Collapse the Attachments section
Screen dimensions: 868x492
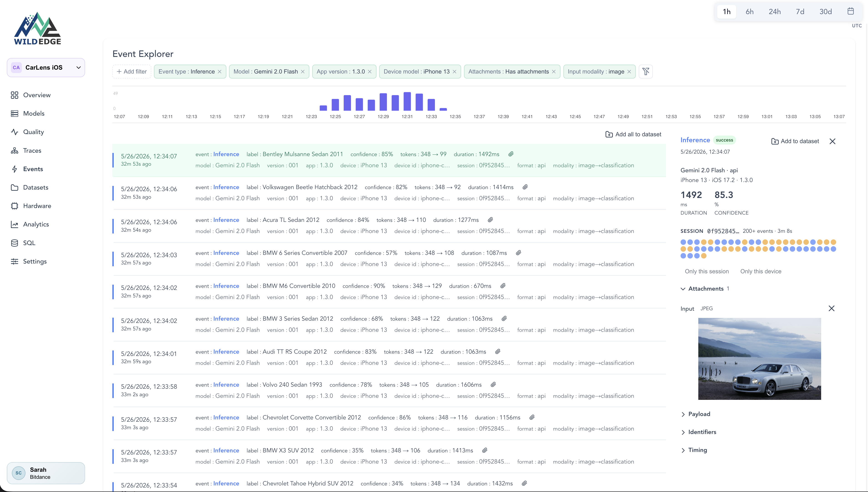(704, 289)
